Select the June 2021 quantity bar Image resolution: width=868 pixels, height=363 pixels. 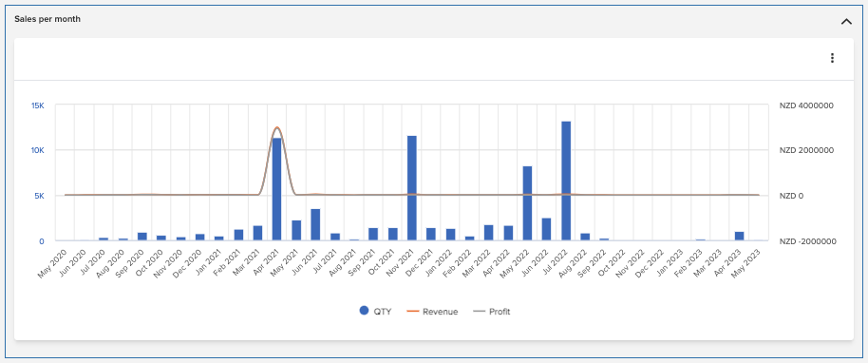click(x=315, y=224)
